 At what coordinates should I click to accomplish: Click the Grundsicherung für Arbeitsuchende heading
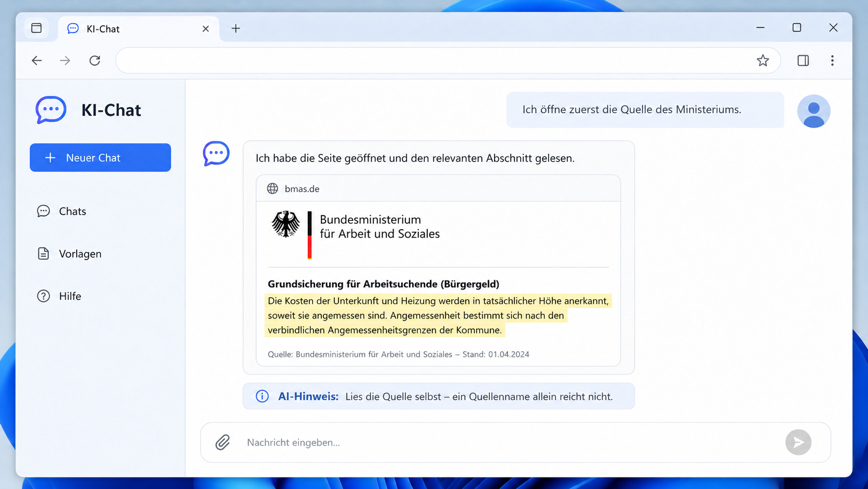pos(384,284)
